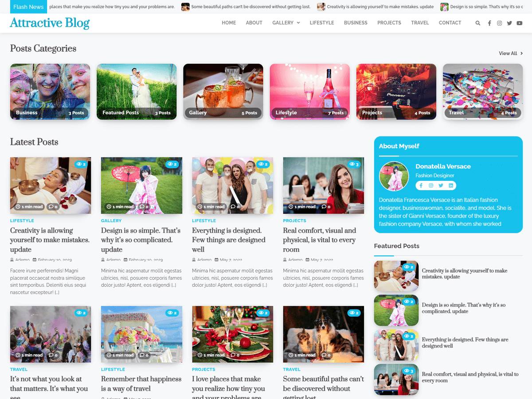Screen dimensions: 532x399
Task: Open sidebar featured 'Design is so simple' link
Action: point(464,308)
